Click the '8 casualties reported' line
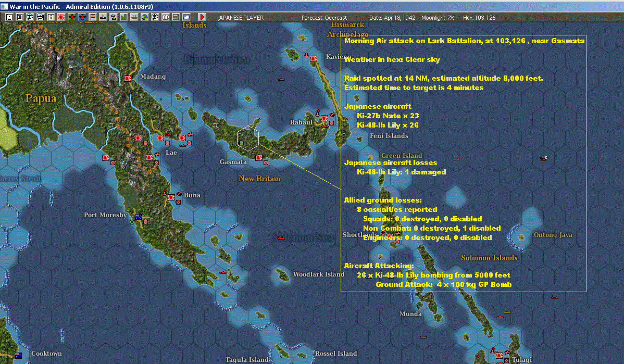Screen dimensions: 624x364 pos(397,209)
